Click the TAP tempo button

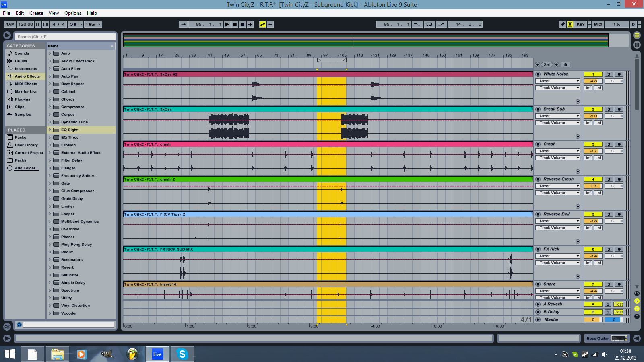(x=10, y=24)
